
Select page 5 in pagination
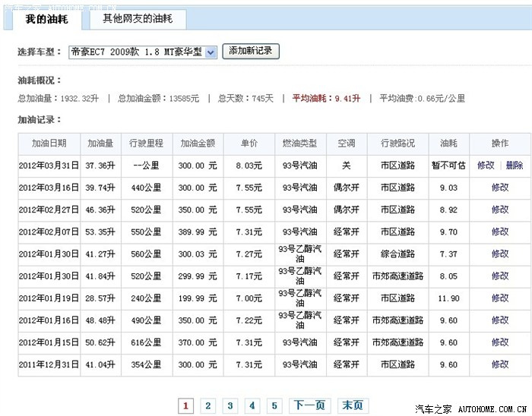(x=275, y=406)
